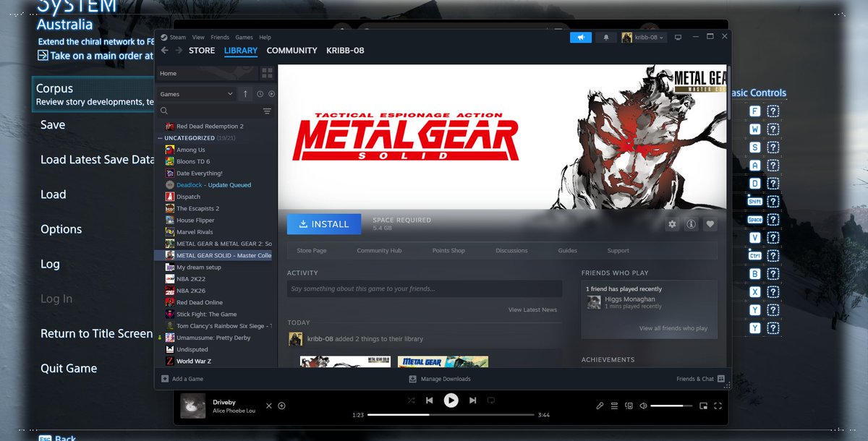Select Deadlock - Update Queued entry
The height and width of the screenshot is (441, 868).
(213, 185)
